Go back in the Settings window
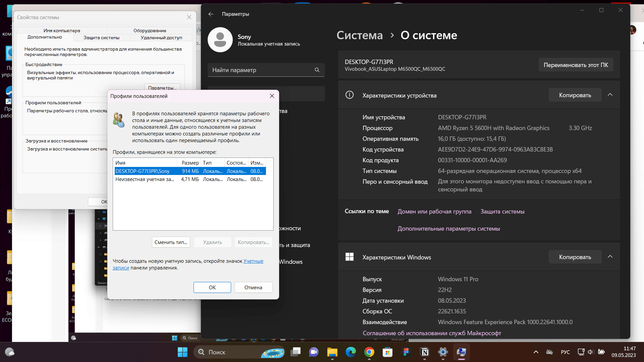The width and height of the screenshot is (644, 362). pos(211,14)
